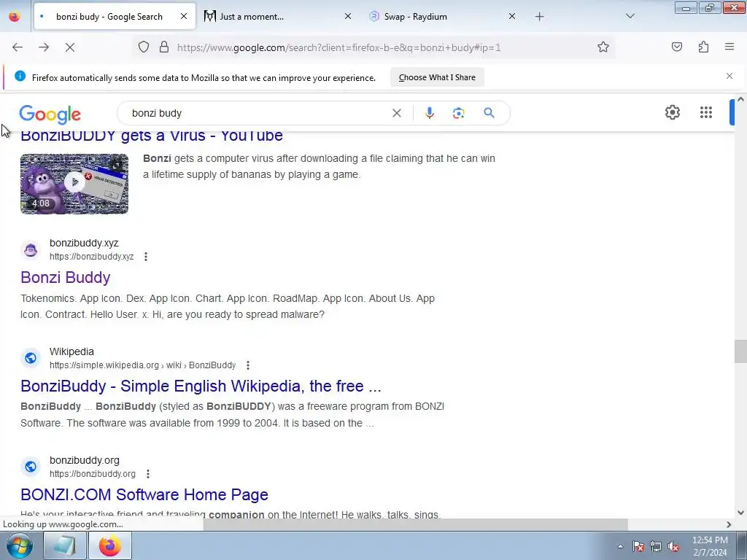This screenshot has height=560, width=747.
Task: Go back to the previous page
Action: pos(18,47)
